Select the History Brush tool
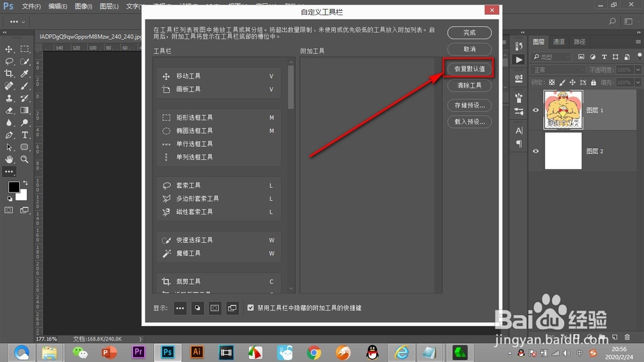 point(24,98)
